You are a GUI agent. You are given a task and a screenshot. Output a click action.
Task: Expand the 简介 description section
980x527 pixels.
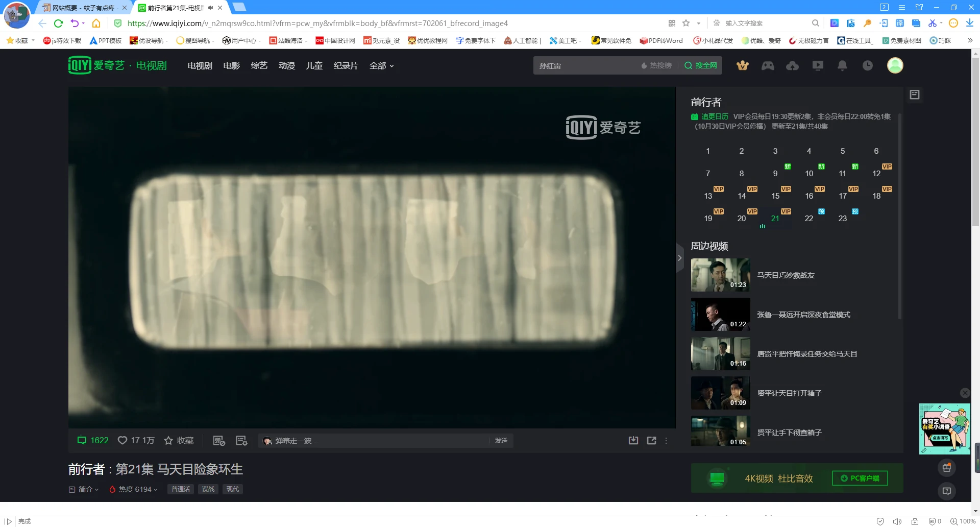(84, 489)
